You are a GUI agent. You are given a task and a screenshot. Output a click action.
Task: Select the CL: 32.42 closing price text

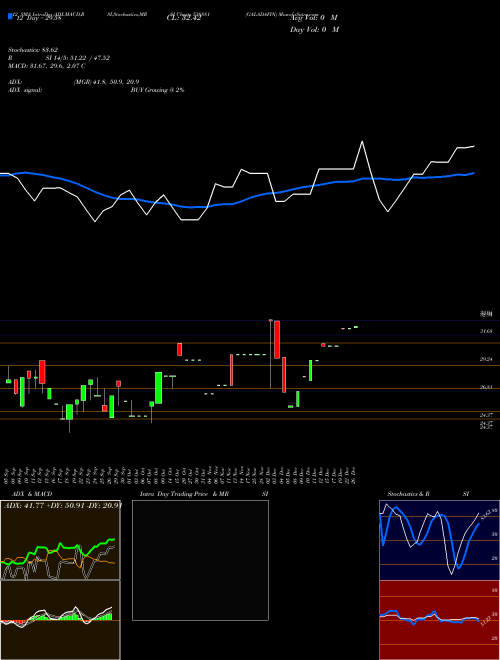[184, 19]
